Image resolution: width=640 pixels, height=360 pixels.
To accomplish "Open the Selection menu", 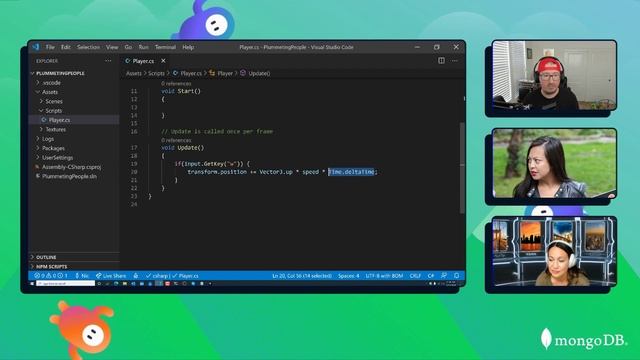I will pyautogui.click(x=88, y=47).
